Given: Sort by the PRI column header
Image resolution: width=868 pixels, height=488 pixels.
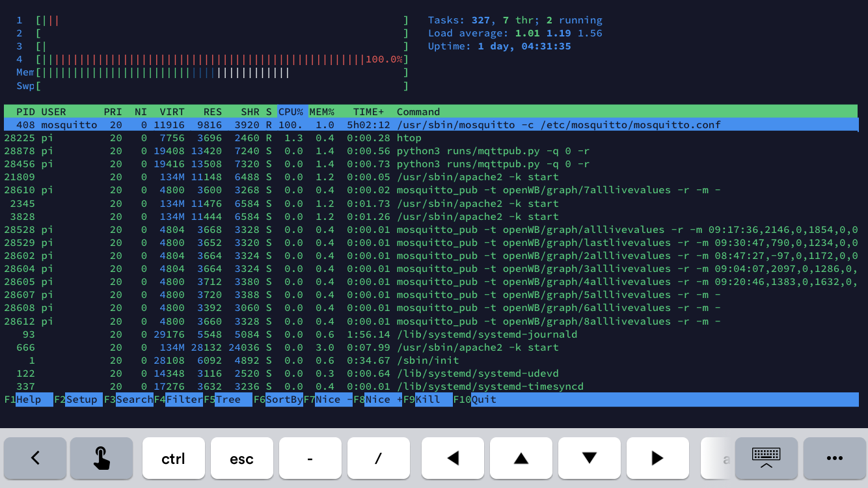Looking at the screenshot, I should point(113,112).
